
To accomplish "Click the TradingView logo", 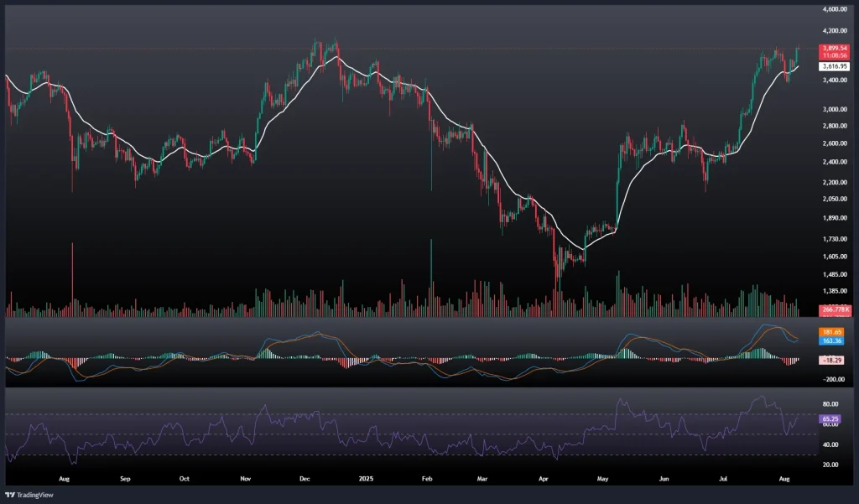I will click(30, 493).
